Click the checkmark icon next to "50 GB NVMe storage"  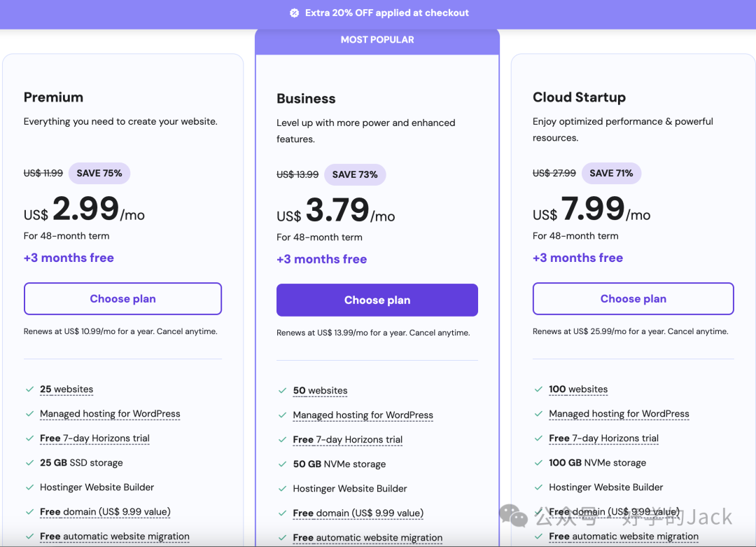coord(282,464)
